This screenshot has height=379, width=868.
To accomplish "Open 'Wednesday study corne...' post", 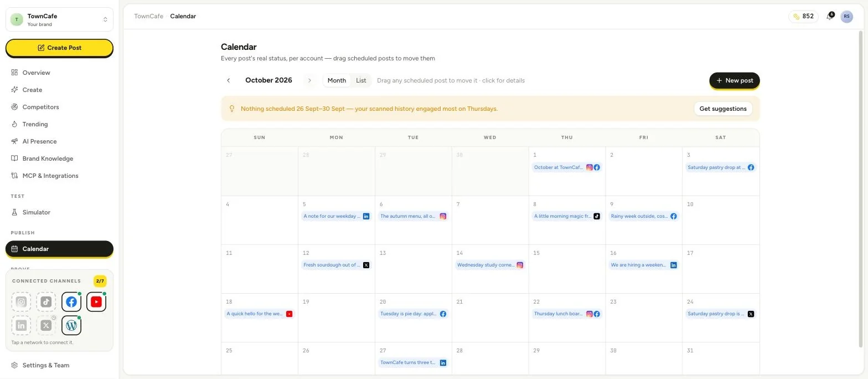I will point(490,265).
